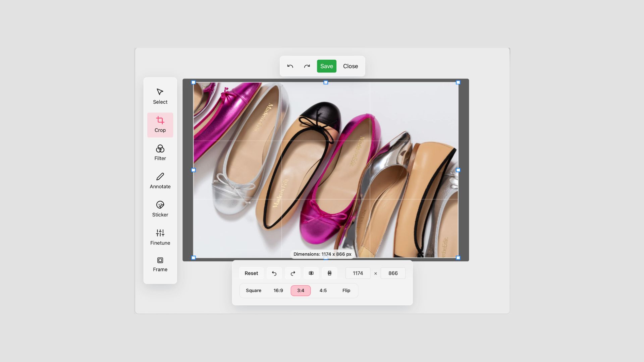644x362 pixels.
Task: Click the top-right crop corner handle
Action: click(x=458, y=82)
